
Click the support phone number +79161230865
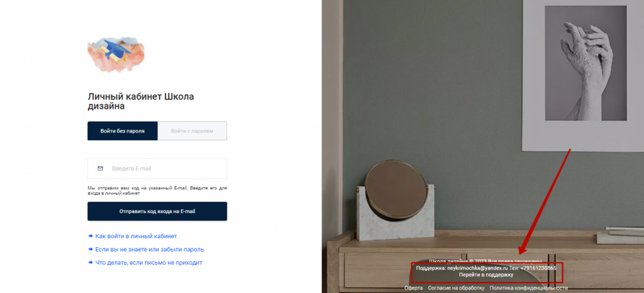tap(538, 268)
